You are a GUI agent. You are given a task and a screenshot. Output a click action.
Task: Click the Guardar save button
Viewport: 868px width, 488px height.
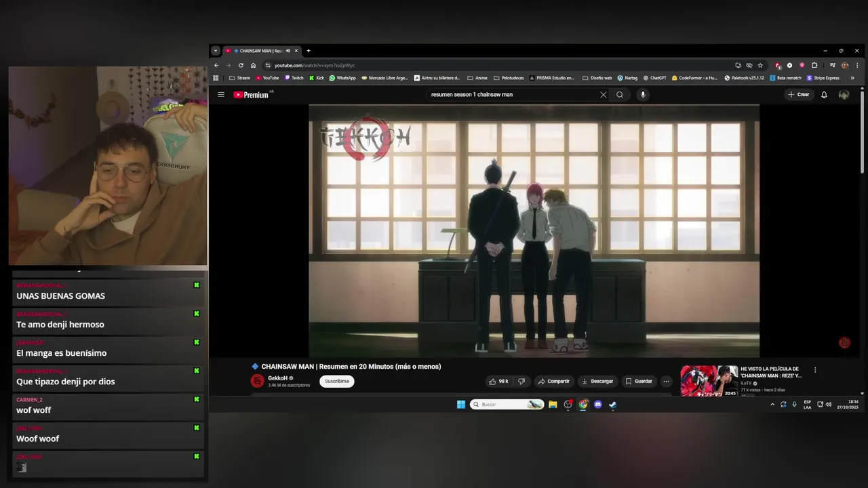pyautogui.click(x=639, y=382)
